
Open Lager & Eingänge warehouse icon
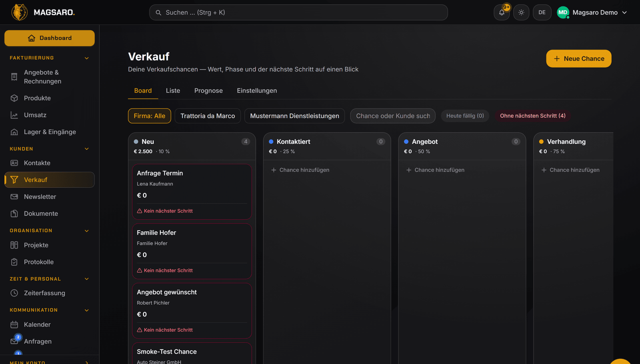(14, 132)
